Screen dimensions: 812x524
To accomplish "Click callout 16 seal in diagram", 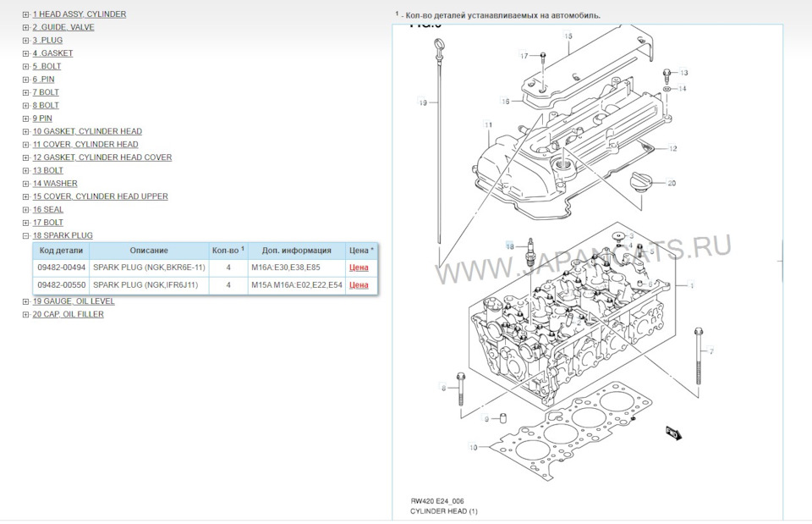I will (506, 101).
